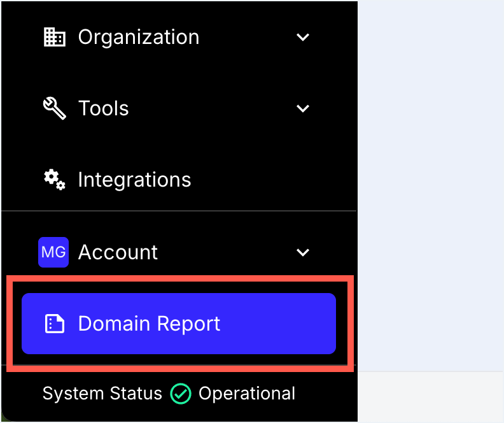The width and height of the screenshot is (504, 423).
Task: Click the Integrations gears icon
Action: pyautogui.click(x=54, y=180)
